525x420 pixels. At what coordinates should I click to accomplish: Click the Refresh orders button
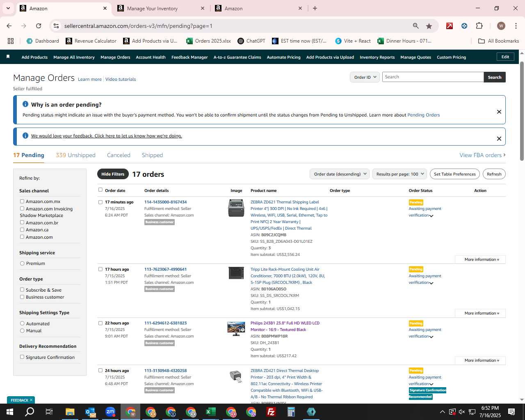(x=494, y=174)
